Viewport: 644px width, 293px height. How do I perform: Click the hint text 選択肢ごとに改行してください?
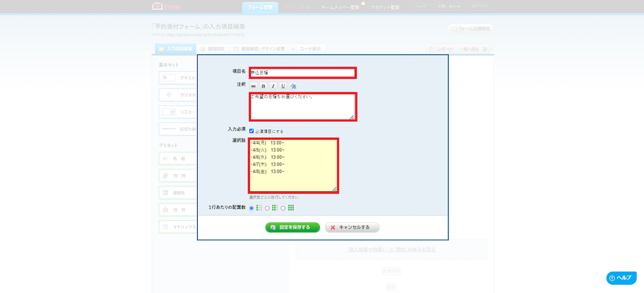click(x=274, y=197)
